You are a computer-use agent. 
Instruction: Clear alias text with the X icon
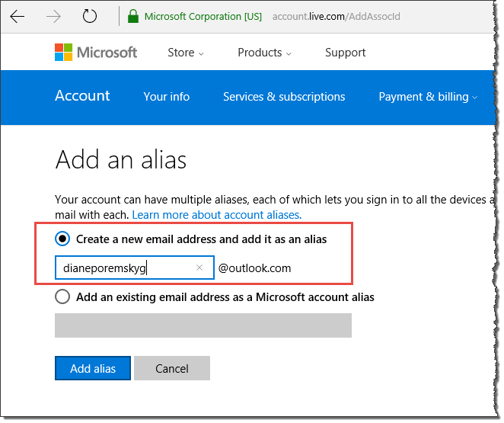199,268
